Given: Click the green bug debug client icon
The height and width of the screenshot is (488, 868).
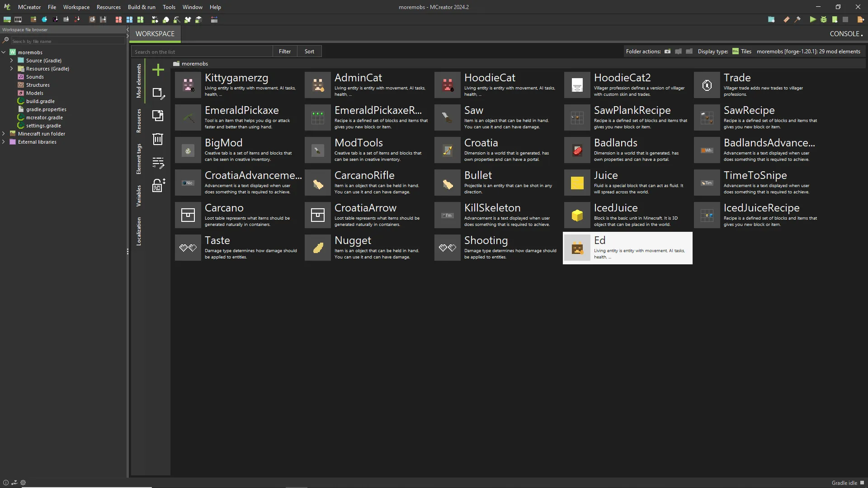Looking at the screenshot, I should [x=824, y=19].
